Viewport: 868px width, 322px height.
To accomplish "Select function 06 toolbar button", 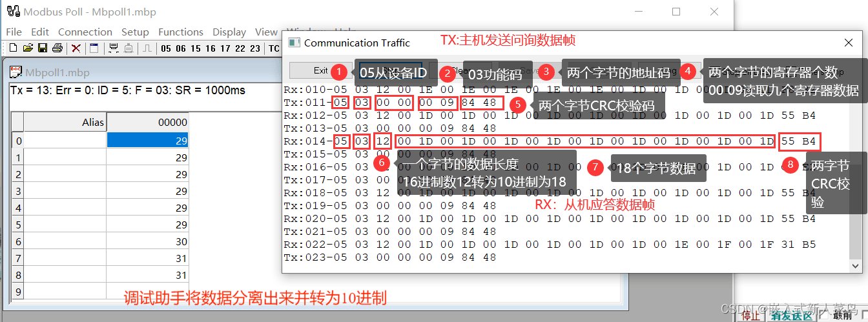I will [181, 48].
